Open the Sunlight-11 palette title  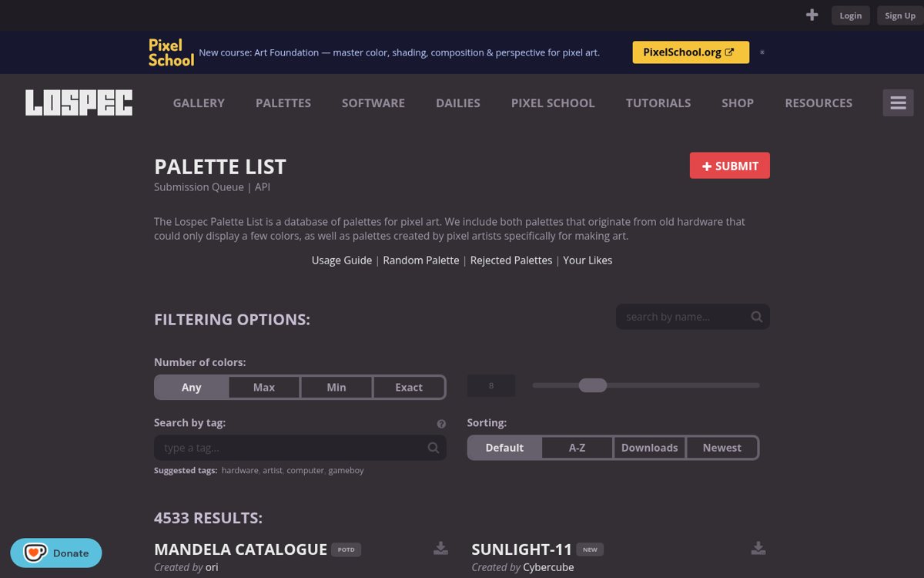[x=522, y=549]
